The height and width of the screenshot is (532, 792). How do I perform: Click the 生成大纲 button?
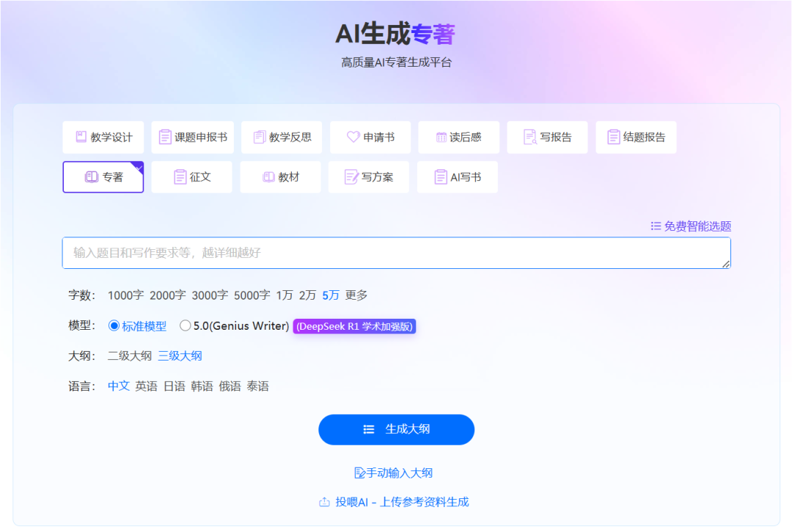click(397, 429)
